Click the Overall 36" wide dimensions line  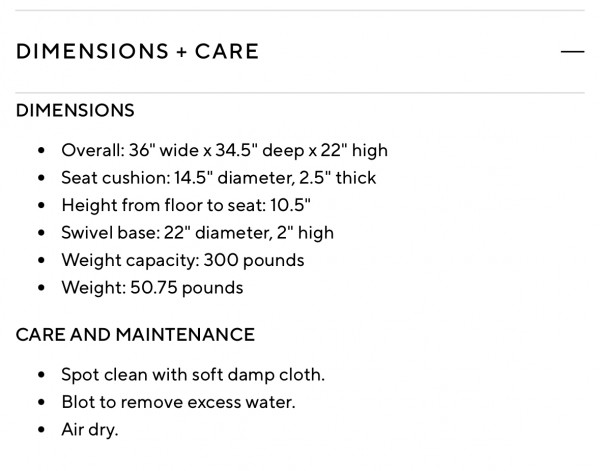coord(224,151)
